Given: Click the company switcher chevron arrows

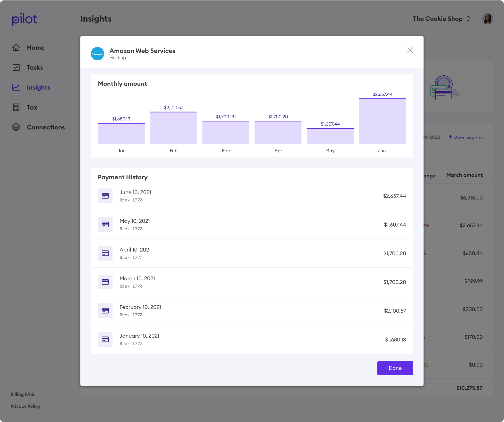Looking at the screenshot, I should (x=468, y=19).
